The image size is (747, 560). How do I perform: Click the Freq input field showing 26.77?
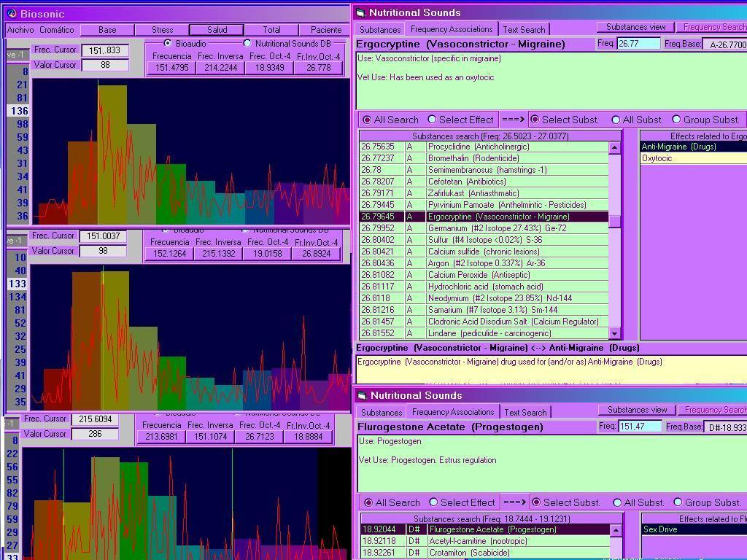pos(638,44)
